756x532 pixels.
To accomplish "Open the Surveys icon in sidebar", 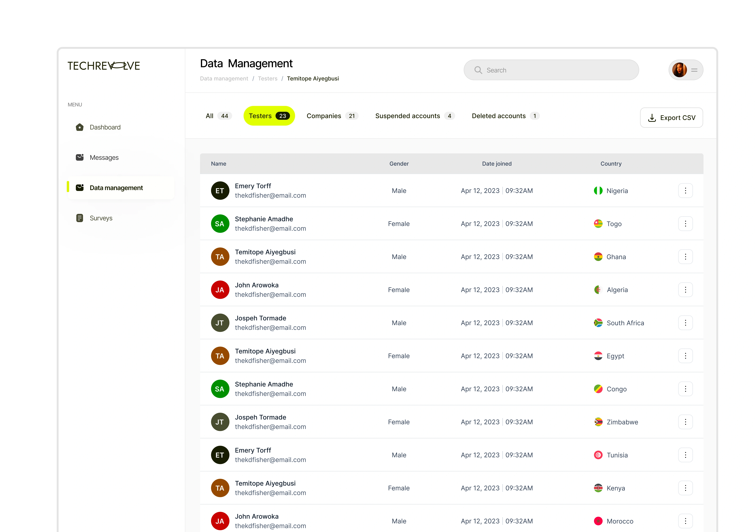I will 80,218.
